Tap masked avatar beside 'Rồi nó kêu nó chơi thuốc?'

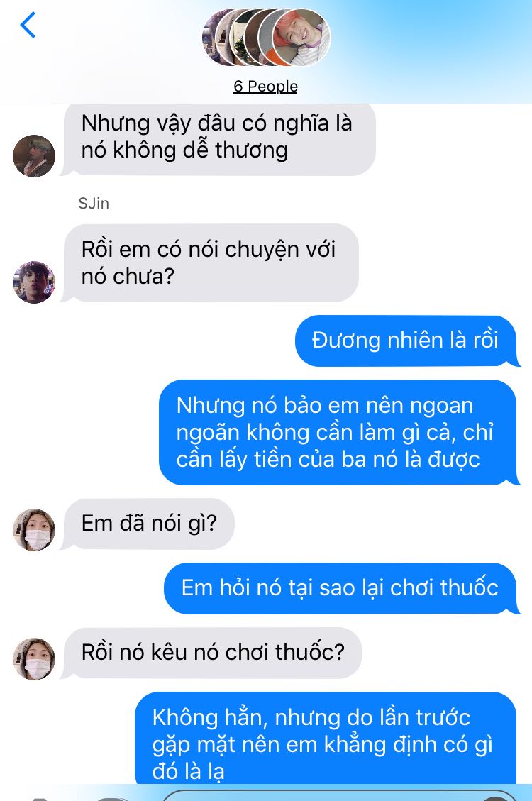pyautogui.click(x=34, y=659)
